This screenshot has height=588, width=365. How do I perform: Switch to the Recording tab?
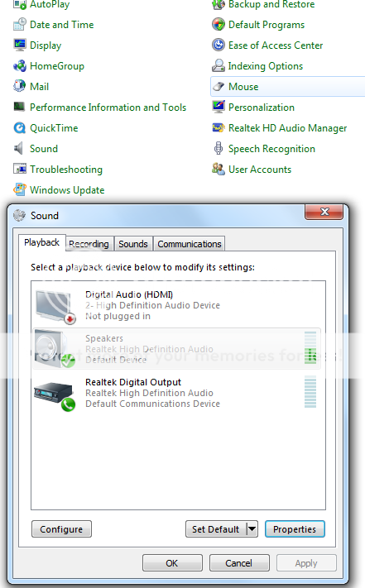click(x=89, y=244)
